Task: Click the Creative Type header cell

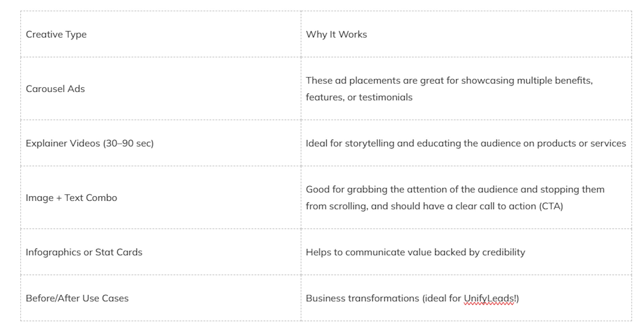Action: coord(161,34)
